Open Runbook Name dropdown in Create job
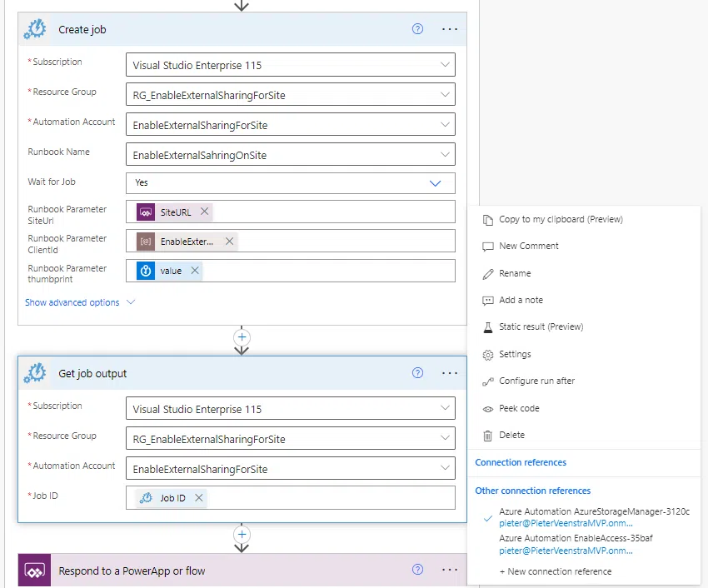The width and height of the screenshot is (708, 588). [x=291, y=154]
